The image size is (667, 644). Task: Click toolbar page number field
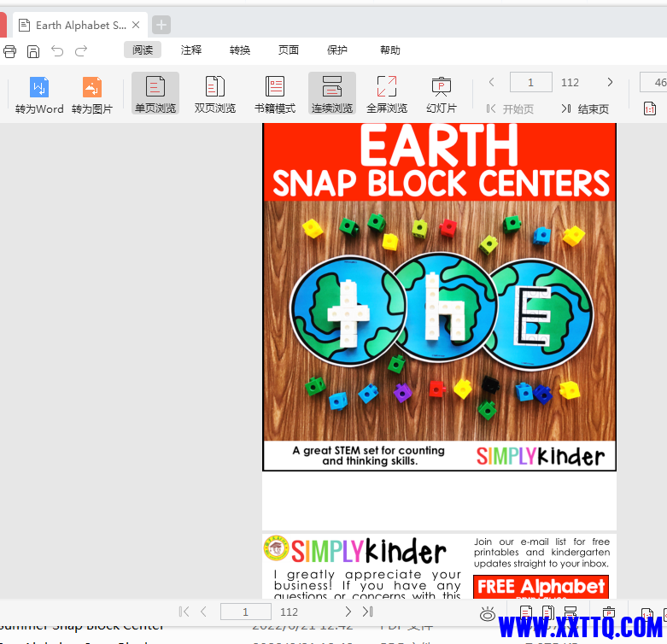531,82
